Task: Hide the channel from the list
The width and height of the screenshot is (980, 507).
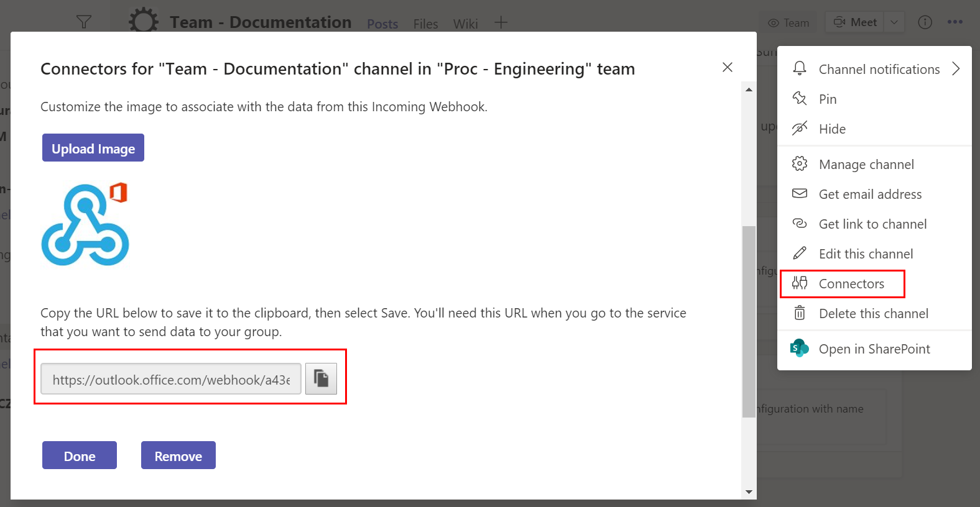Action: (x=832, y=129)
